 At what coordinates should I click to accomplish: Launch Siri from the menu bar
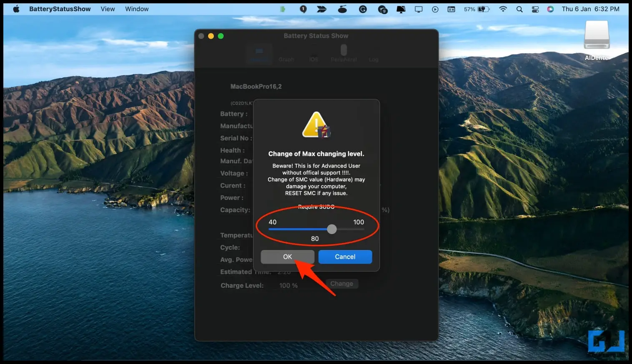tap(550, 9)
